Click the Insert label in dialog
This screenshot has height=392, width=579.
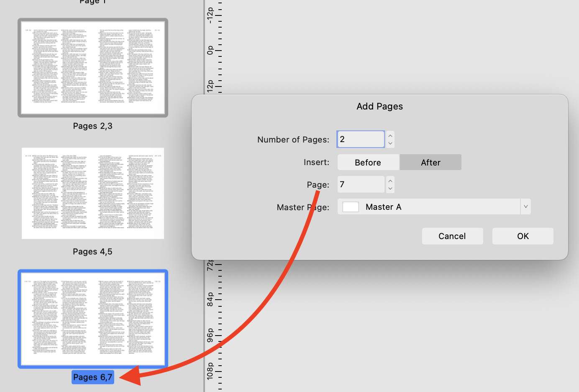[x=316, y=162]
